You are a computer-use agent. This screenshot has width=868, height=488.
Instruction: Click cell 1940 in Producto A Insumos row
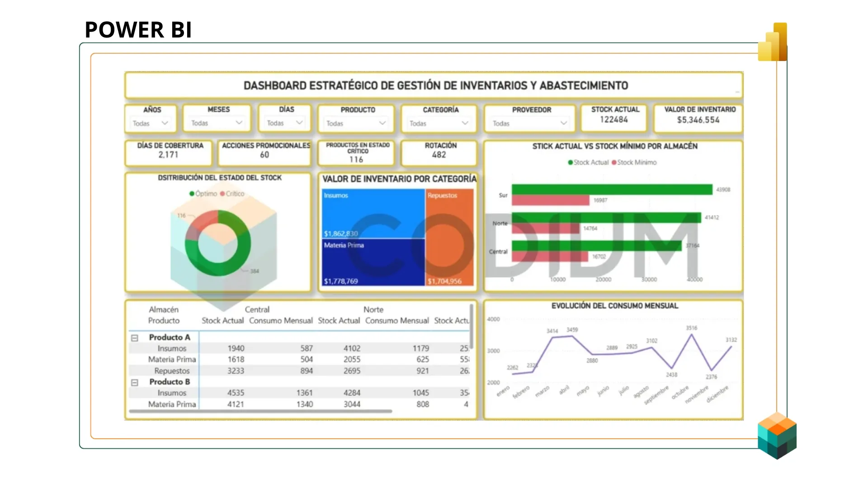(x=236, y=348)
